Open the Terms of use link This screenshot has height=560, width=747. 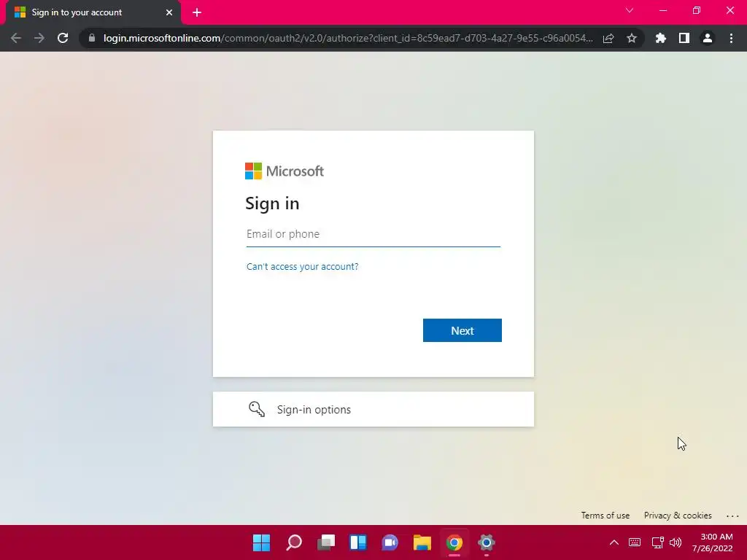[605, 516]
